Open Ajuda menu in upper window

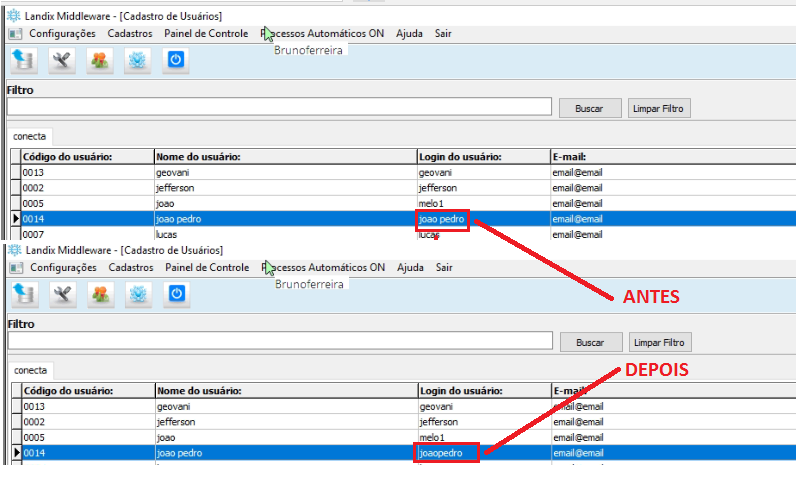point(409,33)
